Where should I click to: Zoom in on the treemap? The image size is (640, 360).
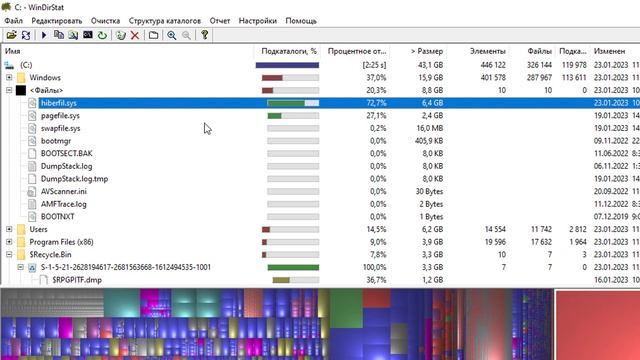pos(171,35)
